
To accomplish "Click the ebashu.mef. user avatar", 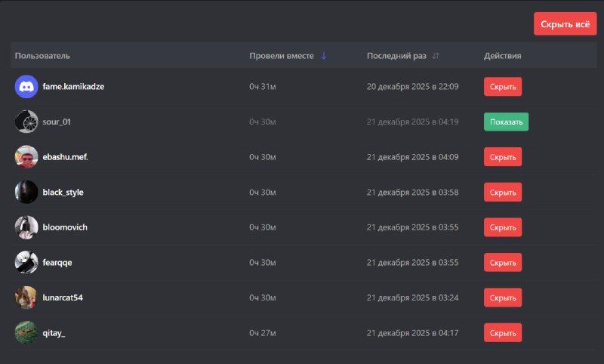I will [26, 157].
